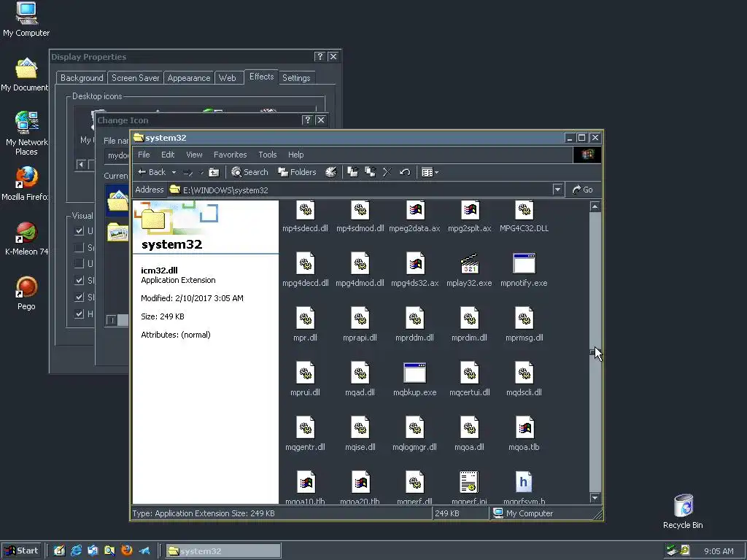This screenshot has height=560, width=747.
Task: Click the Undo arrow toolbar icon
Action: click(x=405, y=172)
